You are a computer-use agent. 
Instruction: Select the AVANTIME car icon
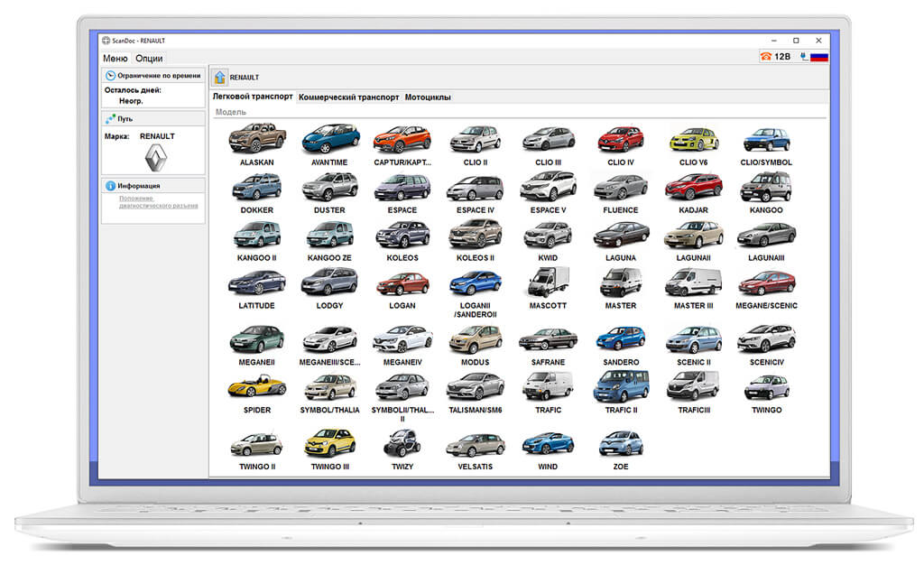click(x=330, y=139)
